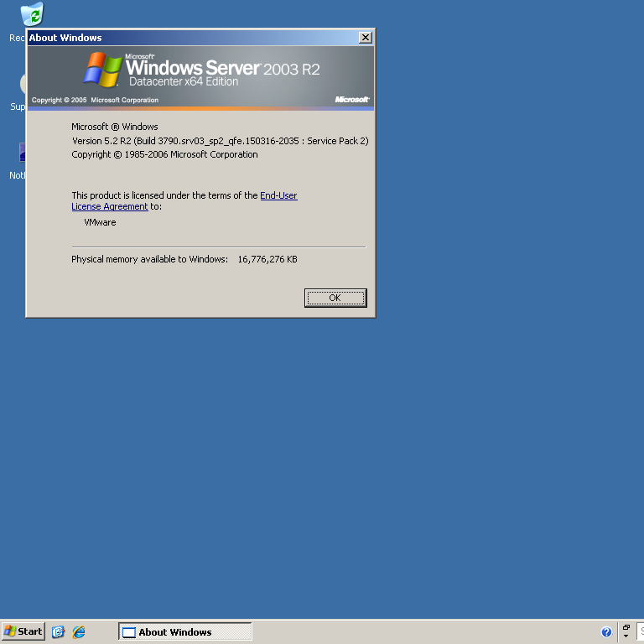644x644 pixels.
Task: Click the "Copyright © 1985-2006 Microsoft Corporation" line
Action: [x=164, y=154]
